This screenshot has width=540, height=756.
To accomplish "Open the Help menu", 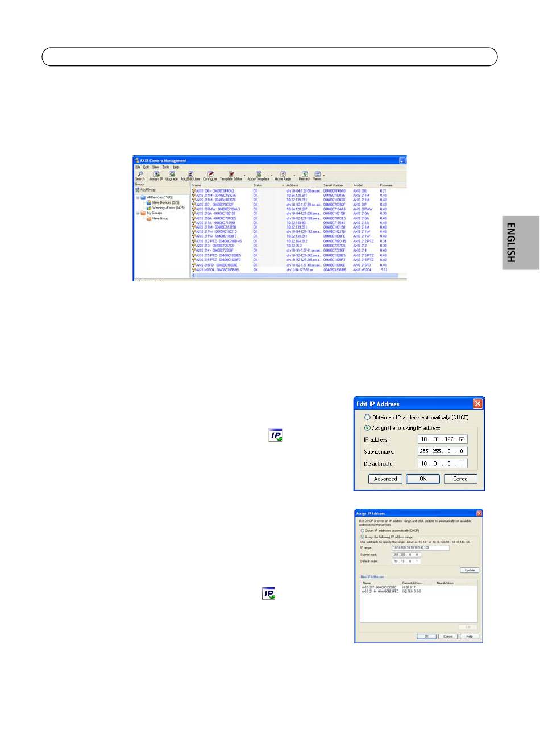I will [176, 167].
